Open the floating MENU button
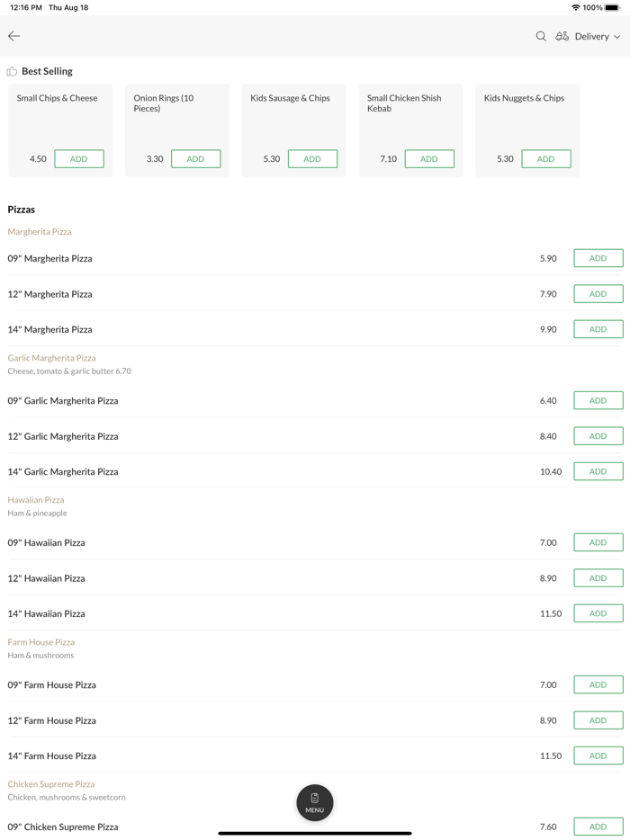630x840 pixels. click(x=315, y=802)
